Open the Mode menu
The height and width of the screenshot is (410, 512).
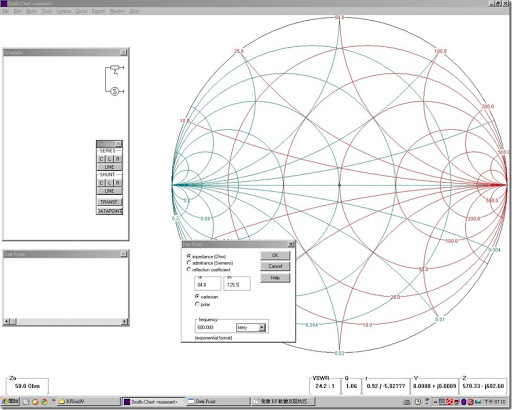[x=31, y=11]
